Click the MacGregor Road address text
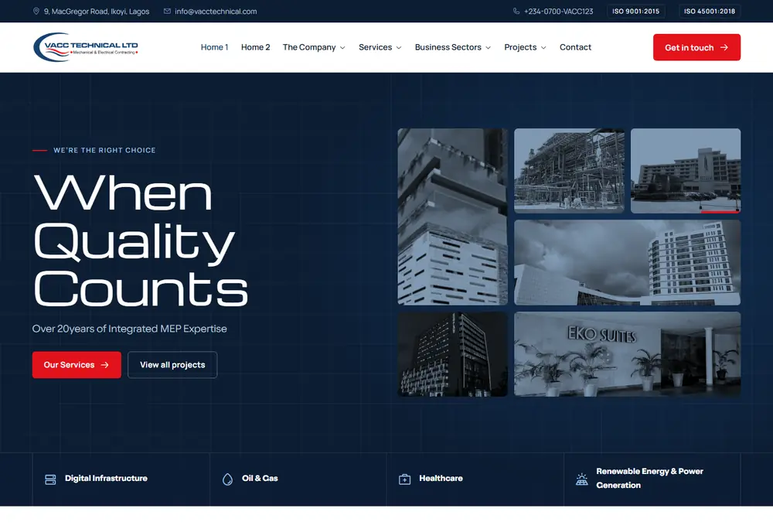The width and height of the screenshot is (773, 532). click(x=97, y=11)
